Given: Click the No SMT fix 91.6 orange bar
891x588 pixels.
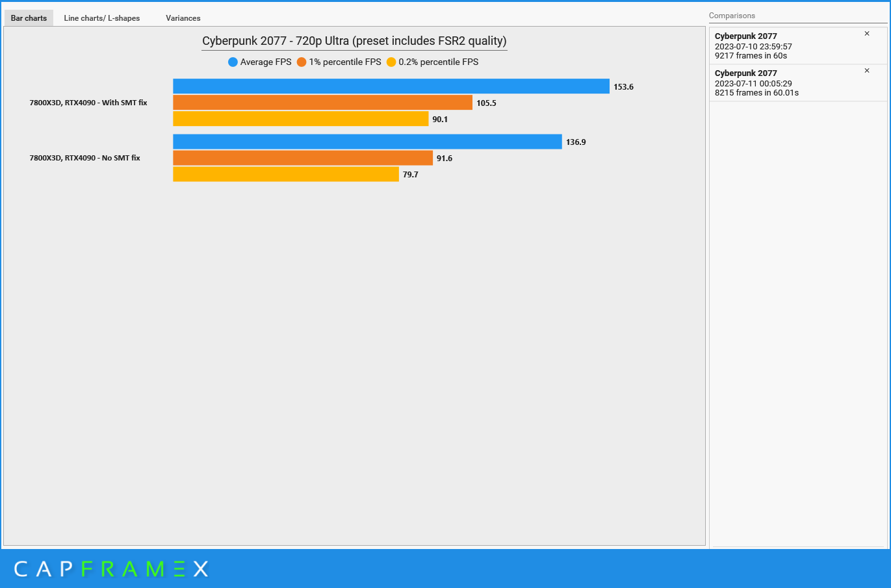Looking at the screenshot, I should [303, 158].
